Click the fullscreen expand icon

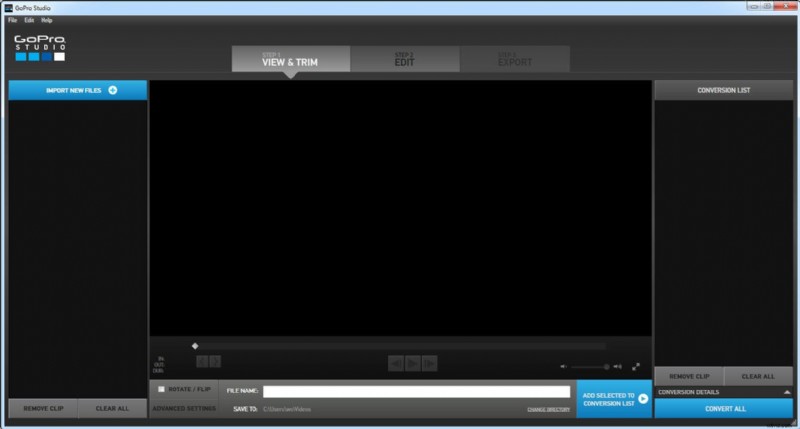pyautogui.click(x=635, y=367)
